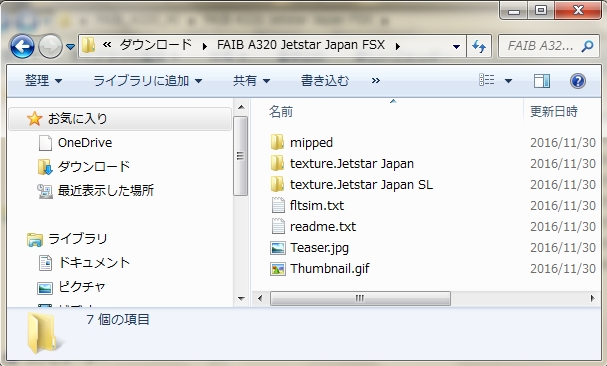Select FAIB A320 Jetstar Japan FSX breadcrumb
Screen dimensions: 607x366
pyautogui.click(x=301, y=45)
